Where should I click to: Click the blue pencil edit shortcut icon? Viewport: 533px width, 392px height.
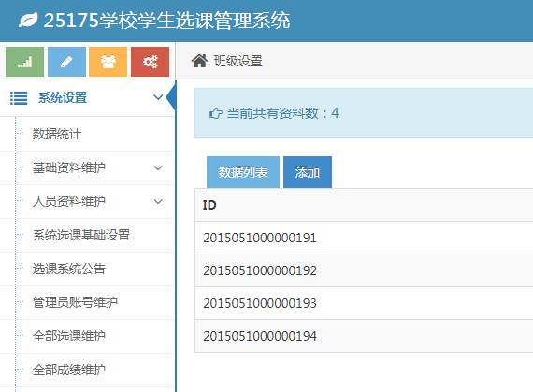[x=66, y=62]
